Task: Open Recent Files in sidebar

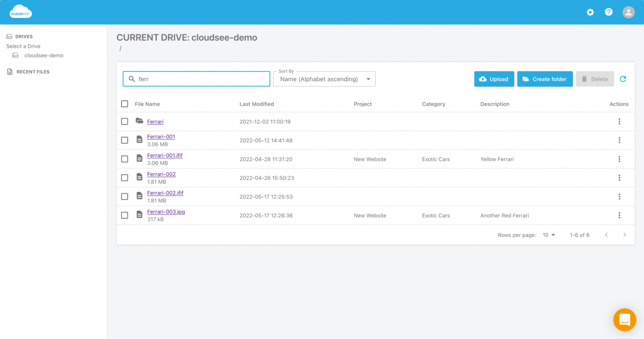Action: pos(33,72)
